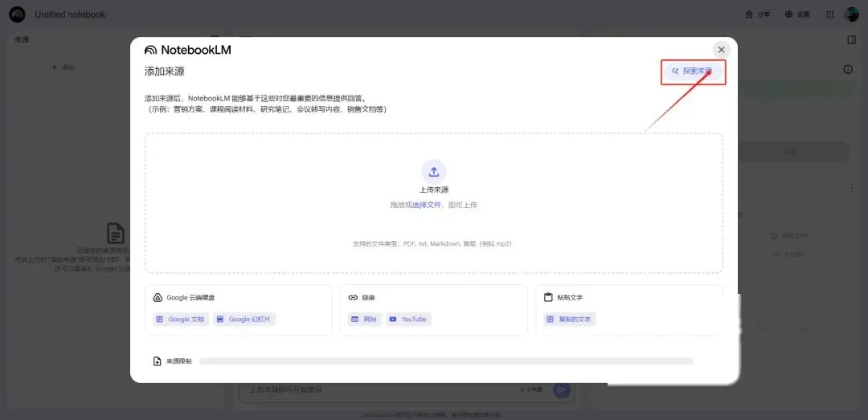Image resolution: width=868 pixels, height=420 pixels.
Task: Toggle the right panel collapse icon
Action: point(851,40)
